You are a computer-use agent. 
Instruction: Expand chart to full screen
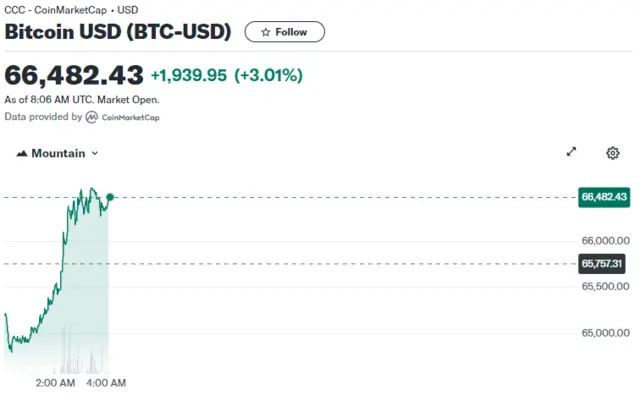571,152
